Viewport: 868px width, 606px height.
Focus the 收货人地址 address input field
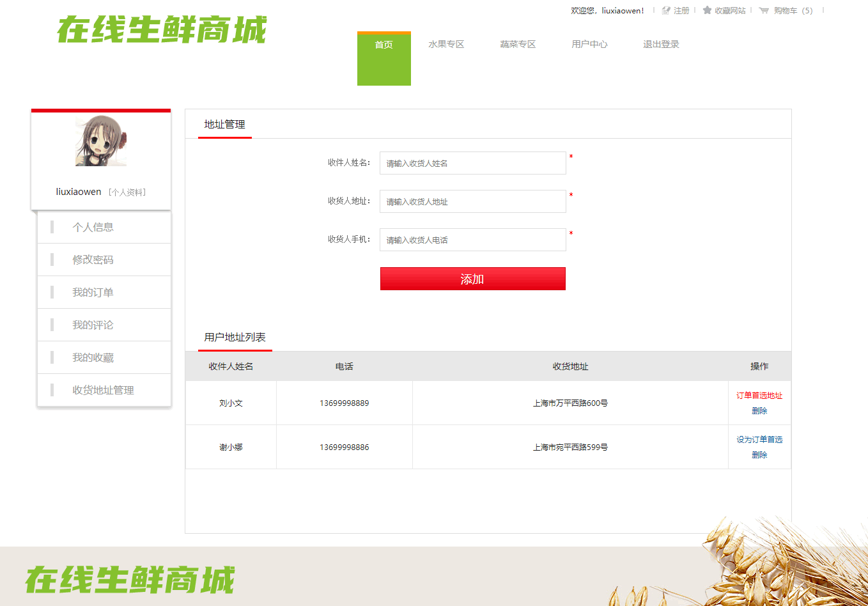click(x=473, y=201)
